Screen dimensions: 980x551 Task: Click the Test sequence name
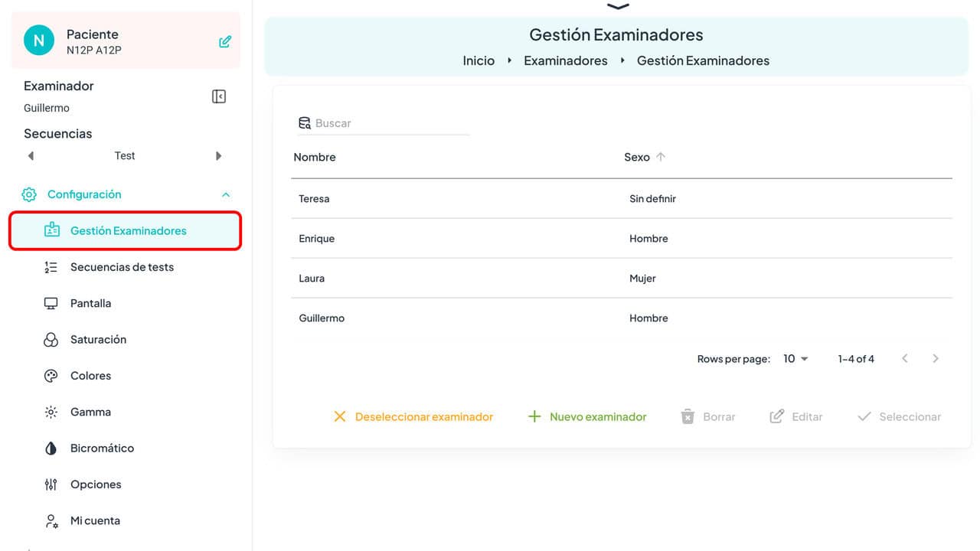[125, 156]
